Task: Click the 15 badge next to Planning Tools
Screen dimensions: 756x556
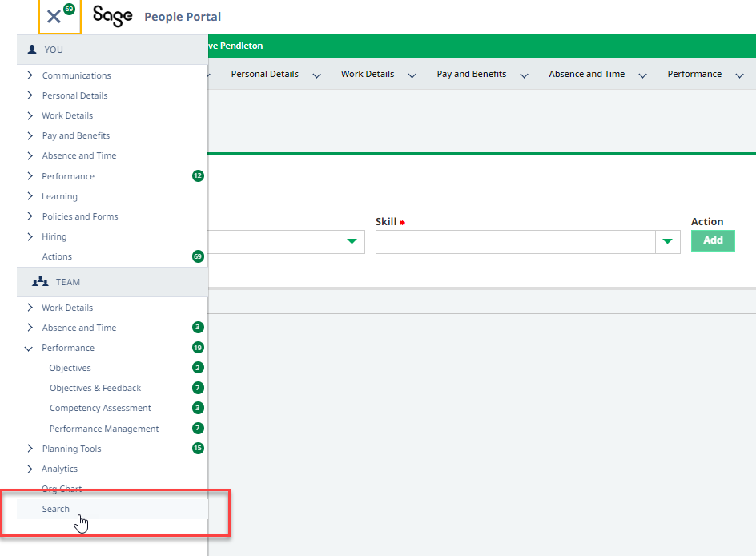Action: (198, 449)
